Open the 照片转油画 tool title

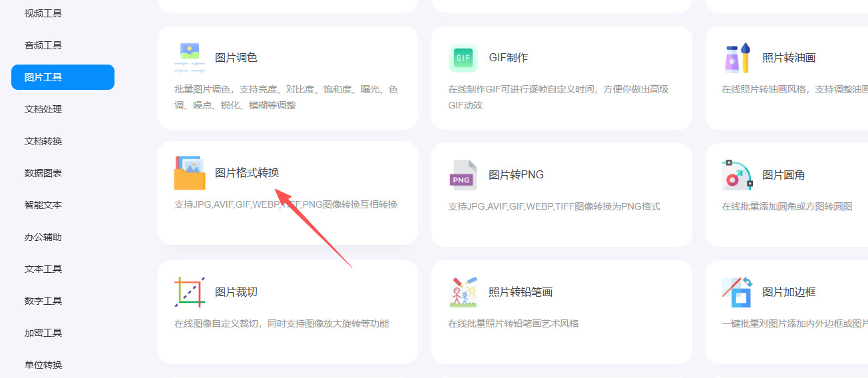(x=789, y=58)
